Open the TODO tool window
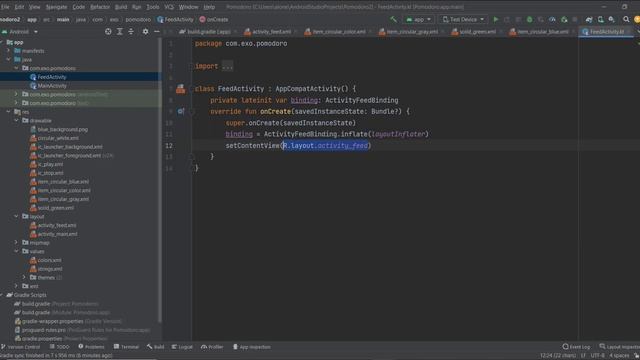 click(60, 347)
